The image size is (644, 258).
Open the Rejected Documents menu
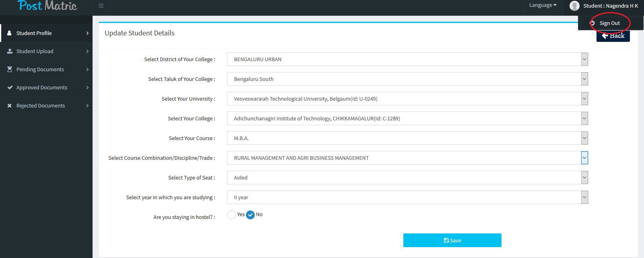(46, 105)
